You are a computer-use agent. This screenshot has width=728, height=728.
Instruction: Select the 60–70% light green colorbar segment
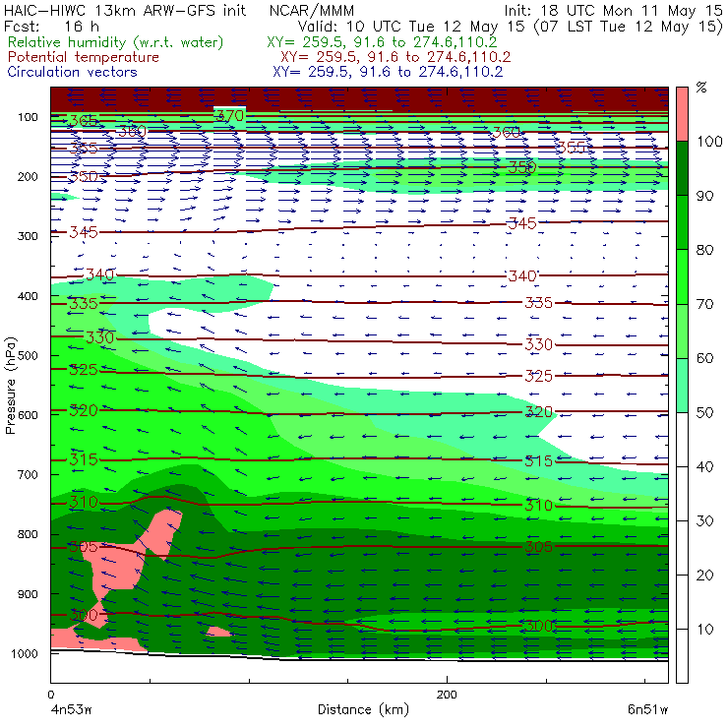[682, 331]
